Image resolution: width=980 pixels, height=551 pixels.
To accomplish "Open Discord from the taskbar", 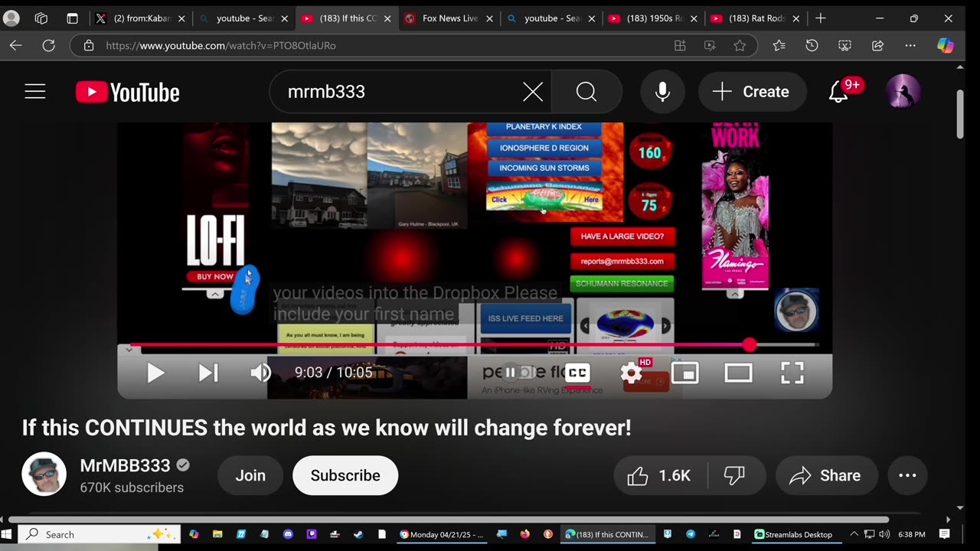I will [288, 534].
